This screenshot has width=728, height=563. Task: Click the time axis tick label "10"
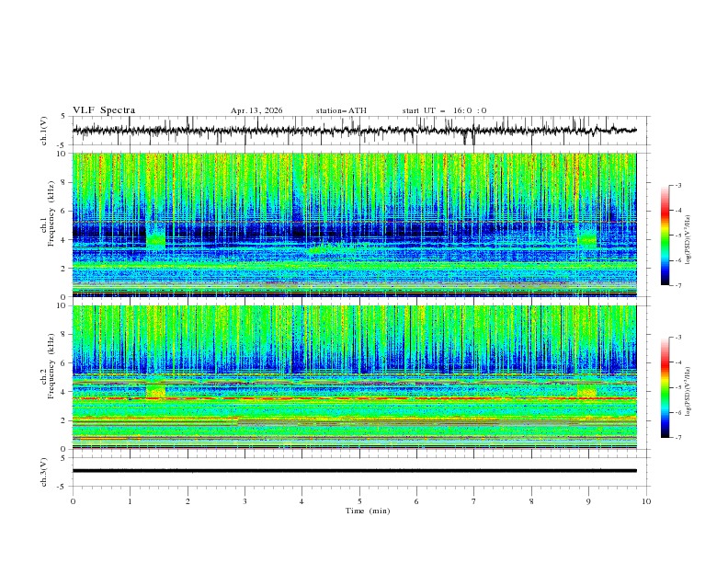[x=646, y=501]
